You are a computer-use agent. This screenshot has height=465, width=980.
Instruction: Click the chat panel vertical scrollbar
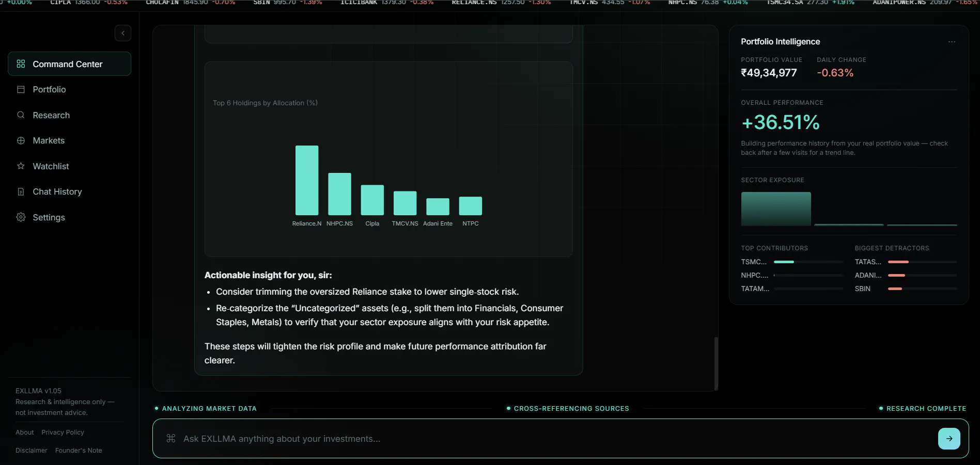pyautogui.click(x=716, y=363)
